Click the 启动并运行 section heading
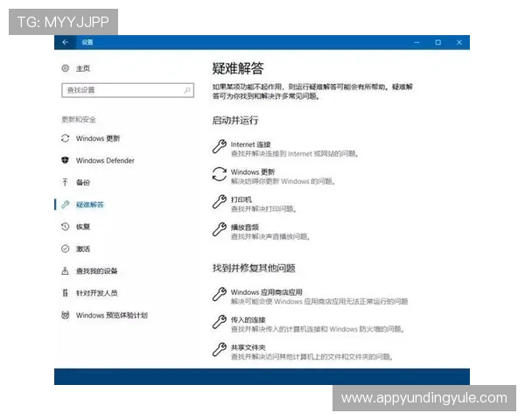This screenshot has width=525, height=420. point(235,120)
